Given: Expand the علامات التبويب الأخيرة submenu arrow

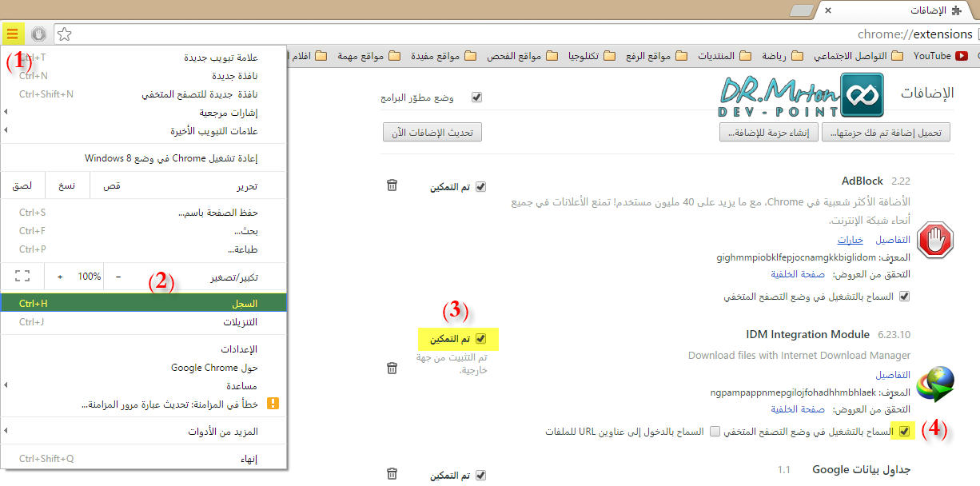Looking at the screenshot, I should pyautogui.click(x=6, y=131).
